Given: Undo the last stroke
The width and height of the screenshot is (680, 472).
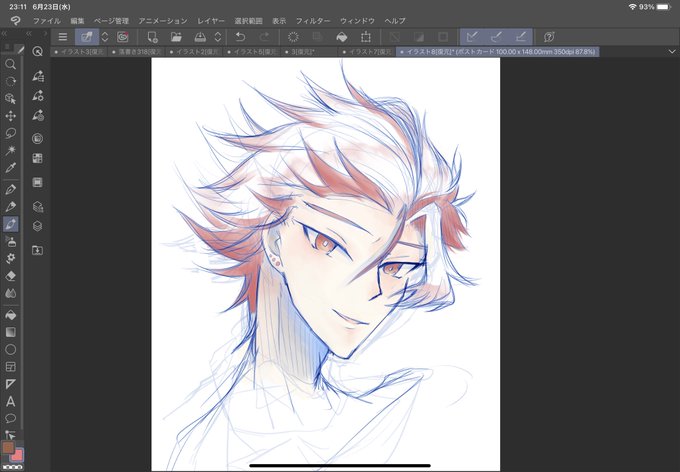Looking at the screenshot, I should pyautogui.click(x=240, y=37).
